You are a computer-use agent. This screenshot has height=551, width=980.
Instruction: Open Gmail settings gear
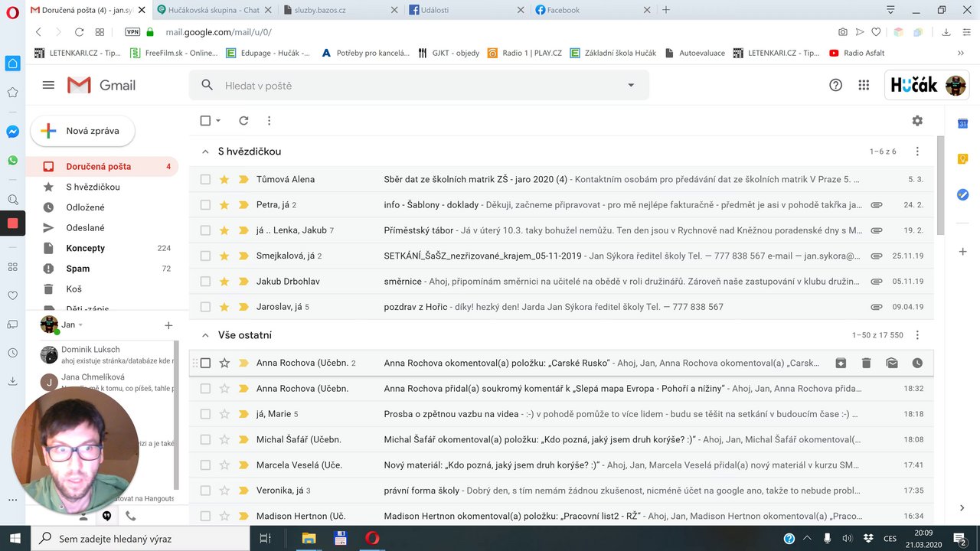click(917, 120)
